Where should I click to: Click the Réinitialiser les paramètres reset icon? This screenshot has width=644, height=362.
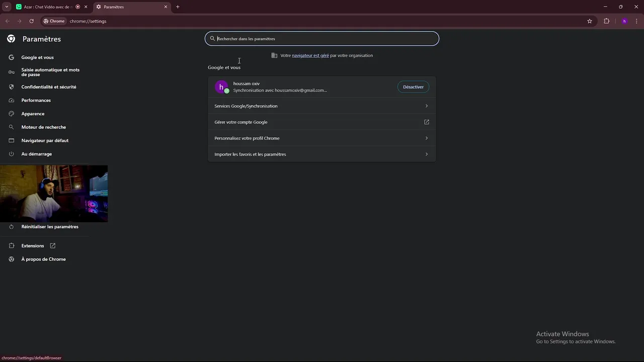(11, 227)
